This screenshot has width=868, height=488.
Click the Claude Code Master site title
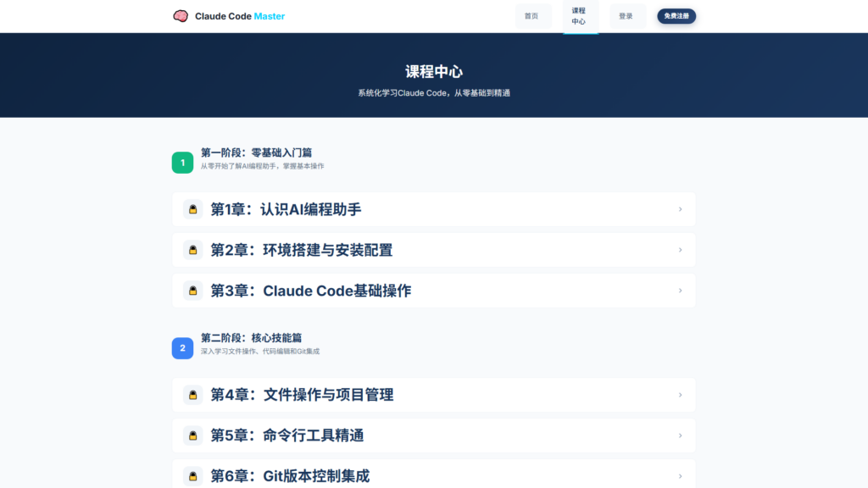(240, 16)
